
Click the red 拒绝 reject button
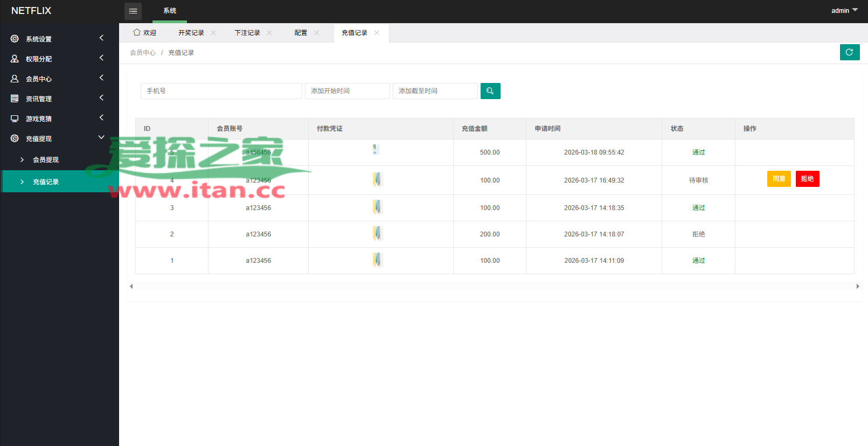coord(807,179)
